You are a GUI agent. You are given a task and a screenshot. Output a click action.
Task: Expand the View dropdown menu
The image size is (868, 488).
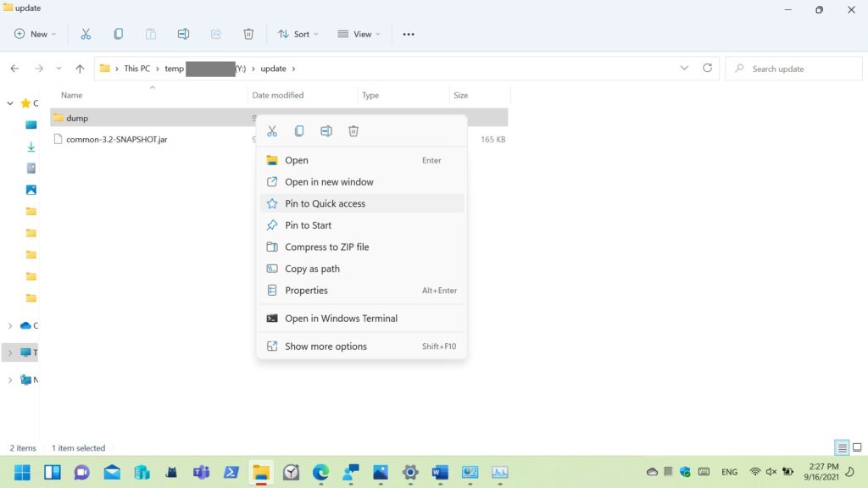[359, 34]
